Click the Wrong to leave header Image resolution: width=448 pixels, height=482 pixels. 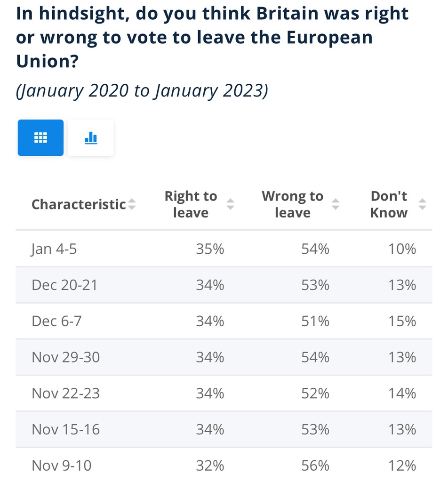pos(292,204)
